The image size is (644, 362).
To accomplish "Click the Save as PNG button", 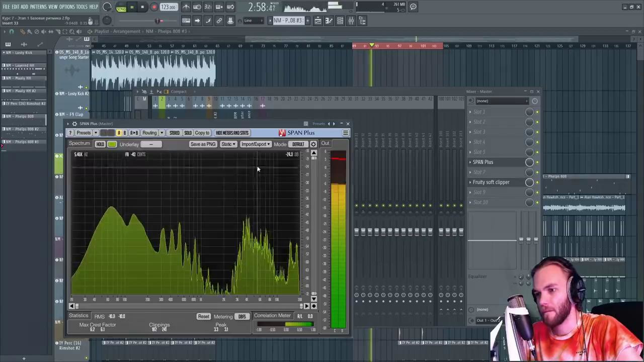I will pos(203,144).
